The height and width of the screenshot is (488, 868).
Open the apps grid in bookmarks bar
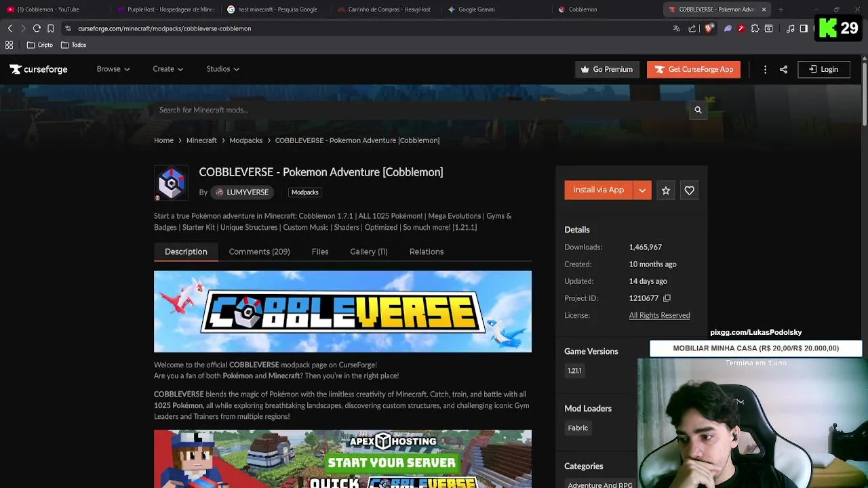[9, 45]
